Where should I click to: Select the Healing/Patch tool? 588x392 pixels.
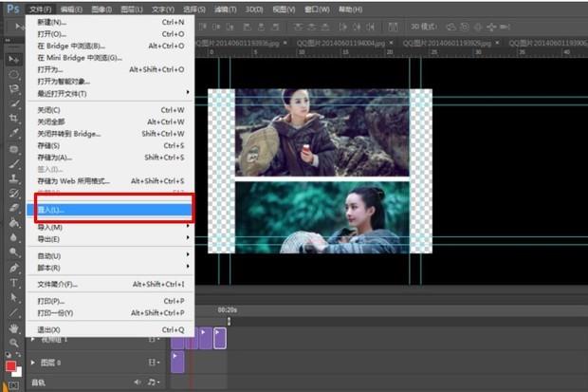(13, 149)
